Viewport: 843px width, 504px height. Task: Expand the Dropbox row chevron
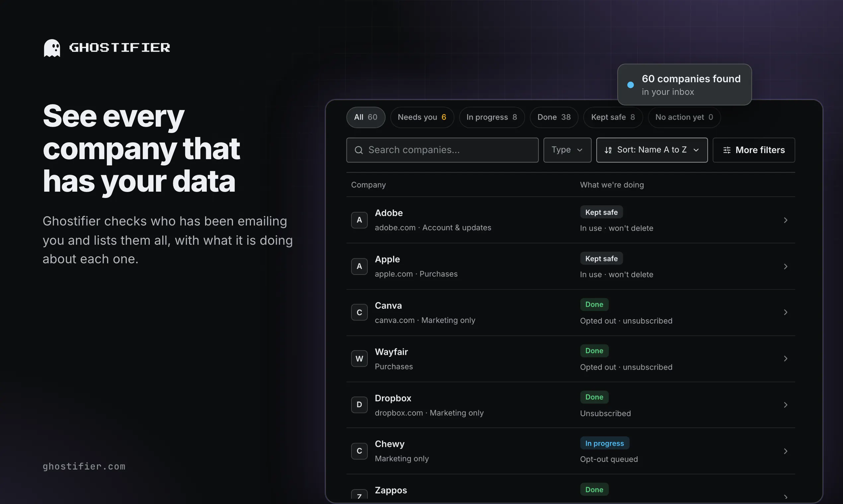[786, 405]
